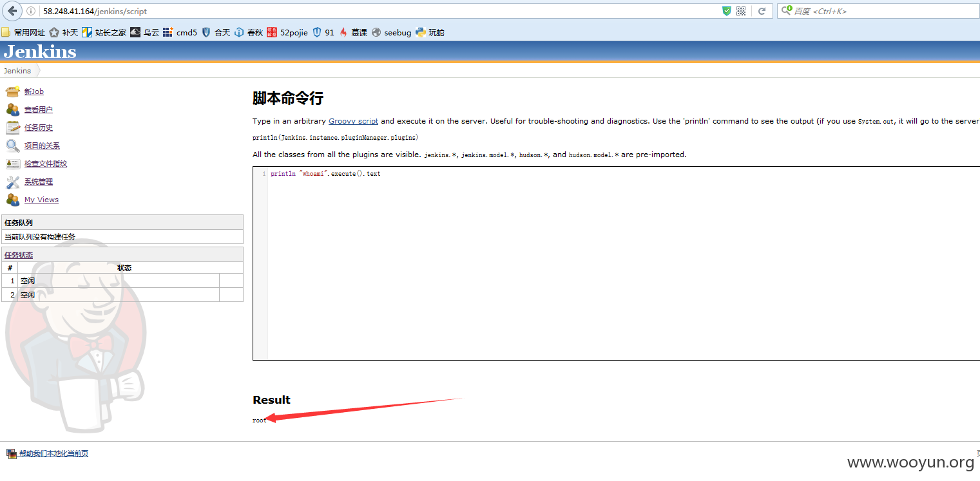Open the 项目的关系 link
This screenshot has height=481, width=980.
42,146
